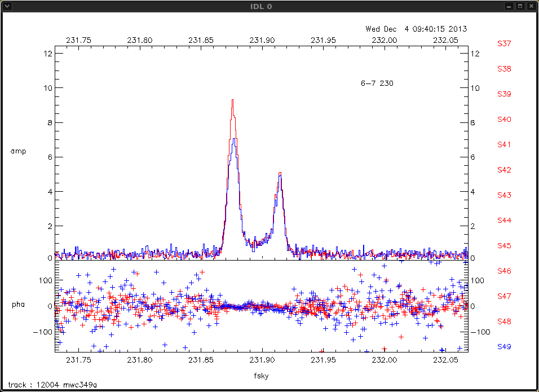Maximize the IDL 0 window

520,6
